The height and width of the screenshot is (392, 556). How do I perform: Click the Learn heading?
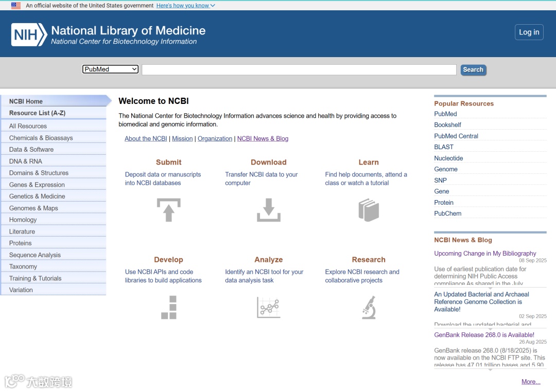pos(369,163)
